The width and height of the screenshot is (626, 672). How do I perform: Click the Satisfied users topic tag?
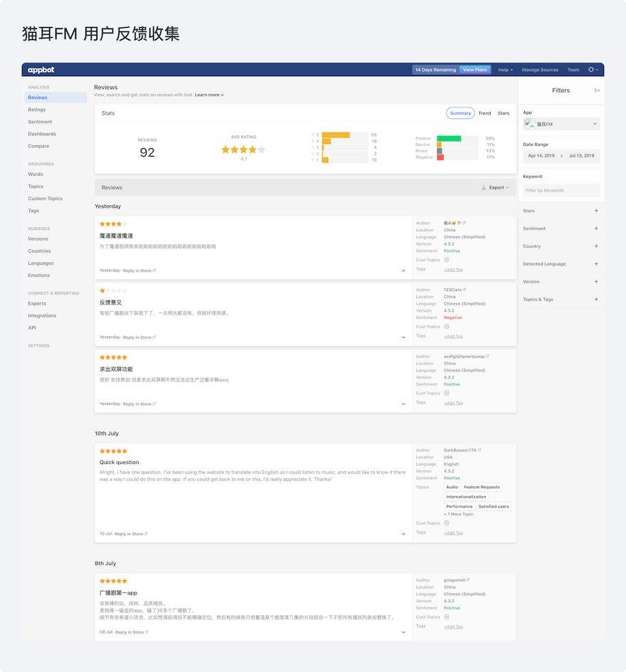(x=494, y=507)
